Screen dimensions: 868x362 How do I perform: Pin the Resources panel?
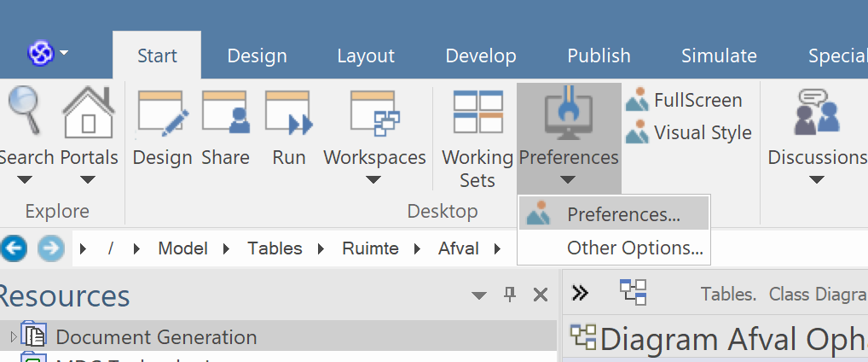click(510, 295)
